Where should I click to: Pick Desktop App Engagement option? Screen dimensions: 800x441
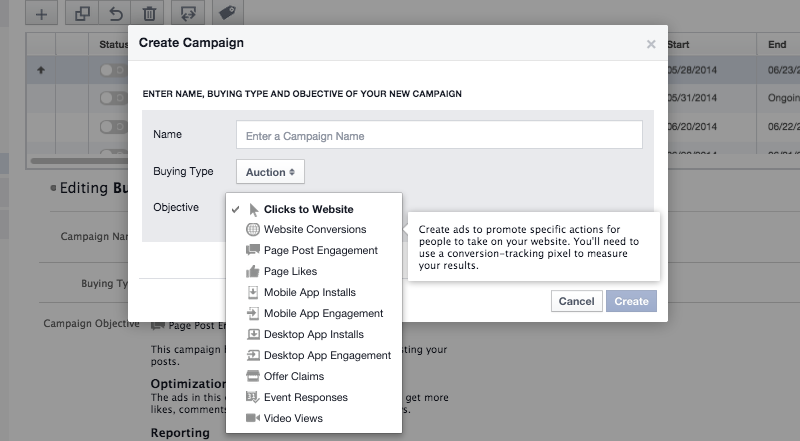327,355
